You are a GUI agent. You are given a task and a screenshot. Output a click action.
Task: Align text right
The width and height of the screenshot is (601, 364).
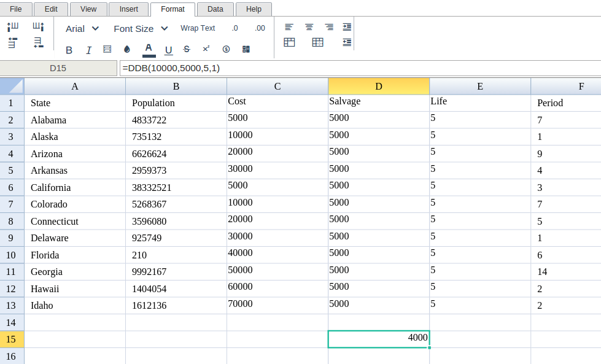click(329, 27)
